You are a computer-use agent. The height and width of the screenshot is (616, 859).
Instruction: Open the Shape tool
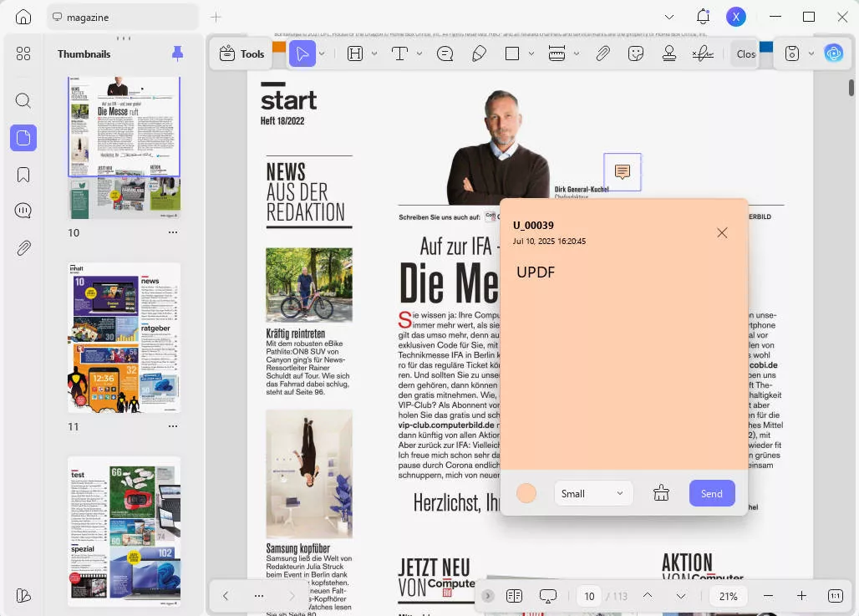[511, 53]
